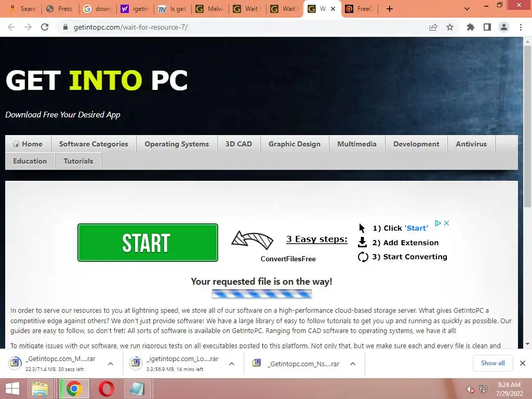The height and width of the screenshot is (399, 532).
Task: Open Chrome three-dot menu
Action: click(x=521, y=27)
